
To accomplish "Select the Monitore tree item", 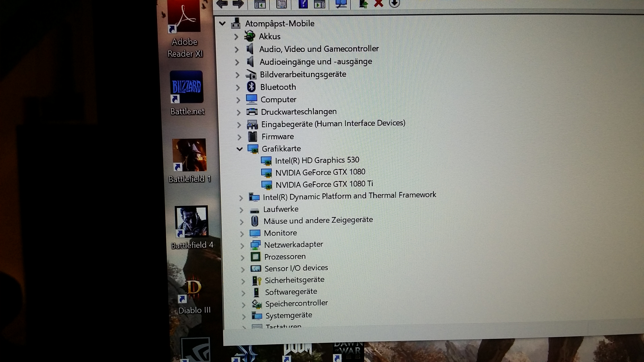I will pyautogui.click(x=280, y=233).
